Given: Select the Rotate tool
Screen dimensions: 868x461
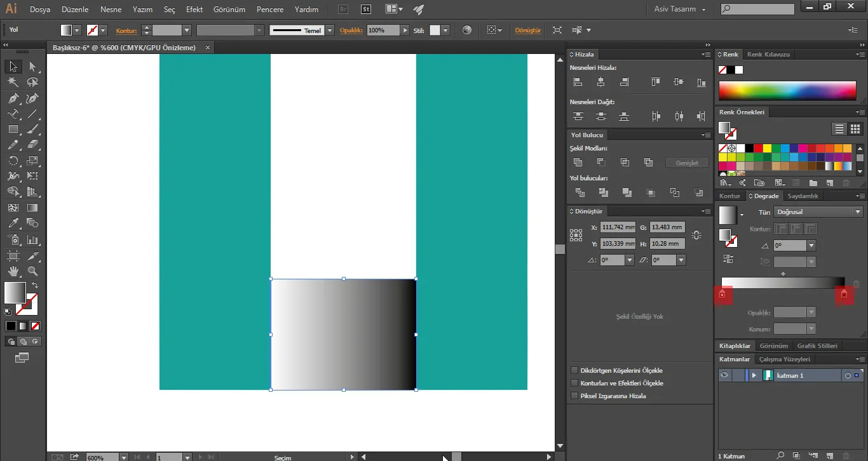Looking at the screenshot, I should tap(13, 161).
